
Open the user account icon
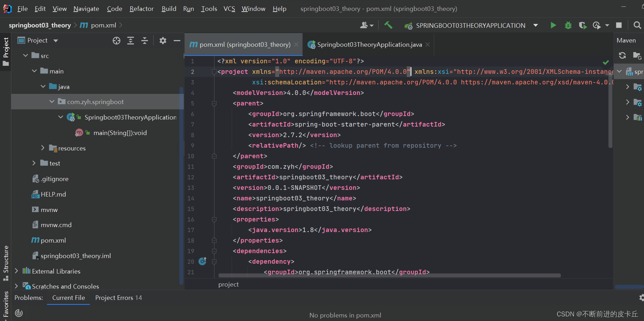pos(364,25)
